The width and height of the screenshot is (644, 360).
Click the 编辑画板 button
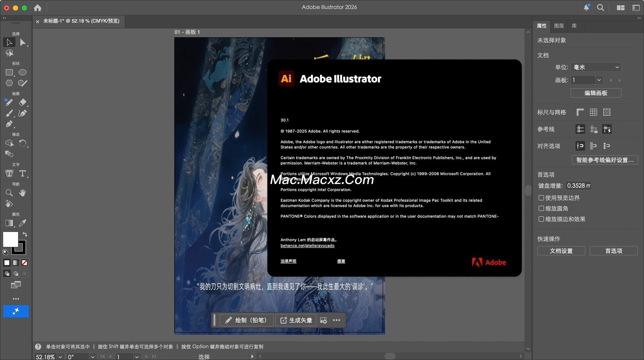click(596, 93)
